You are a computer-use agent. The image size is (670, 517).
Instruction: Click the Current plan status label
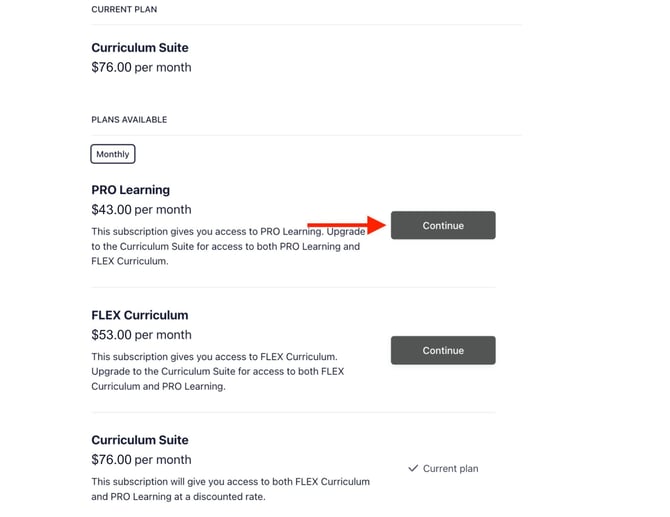(450, 468)
